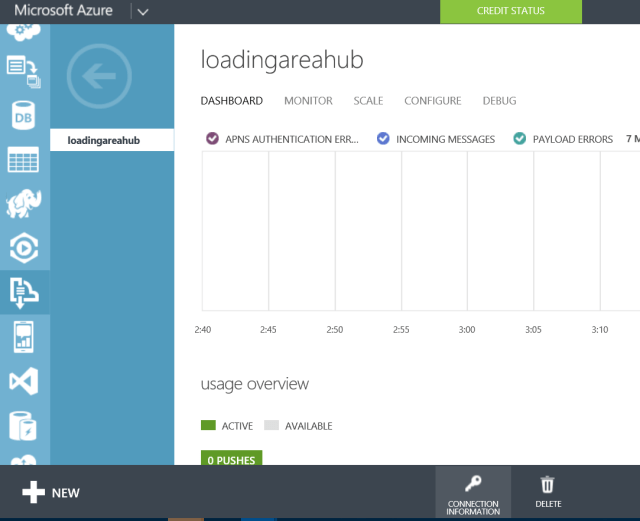
Task: Open Visual Studio Online icon in sidebar
Action: pyautogui.click(x=23, y=380)
